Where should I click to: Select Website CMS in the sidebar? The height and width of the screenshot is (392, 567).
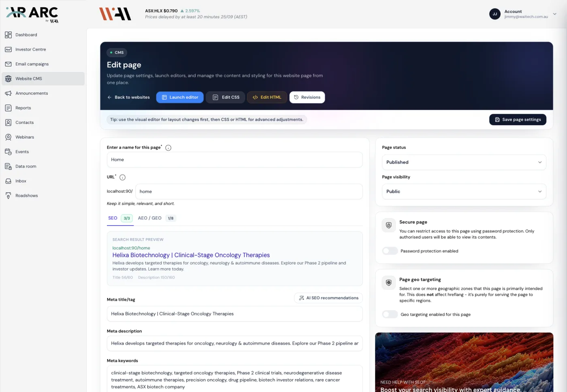pos(43,79)
